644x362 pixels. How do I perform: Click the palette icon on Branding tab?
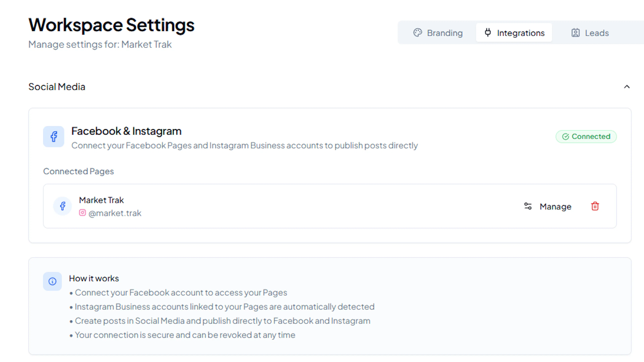coord(417,33)
